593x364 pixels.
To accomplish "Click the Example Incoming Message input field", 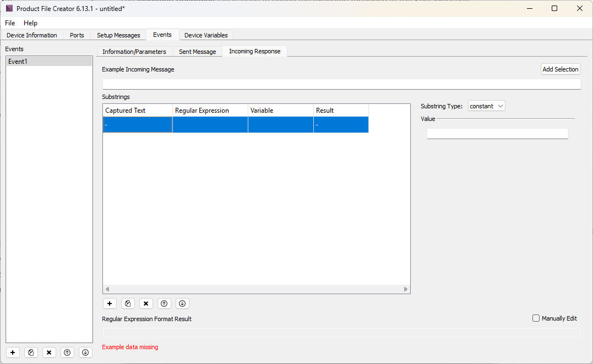I will click(341, 84).
